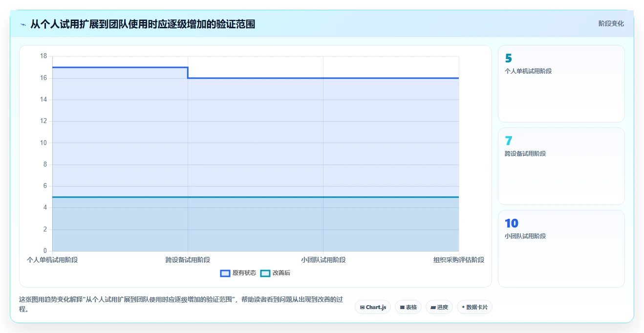Toggle the 原有状态 legend color box
This screenshot has width=644, height=333.
225,273
